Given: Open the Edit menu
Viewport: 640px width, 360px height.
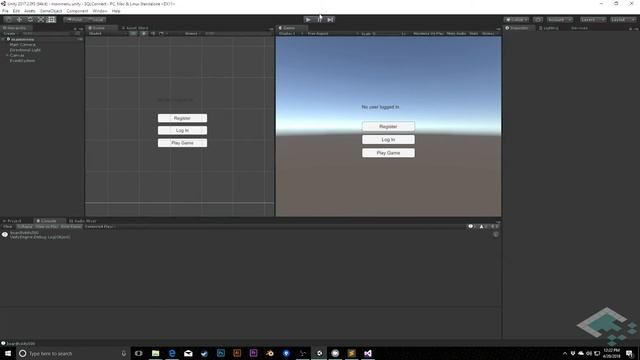Looking at the screenshot, I should pos(16,11).
